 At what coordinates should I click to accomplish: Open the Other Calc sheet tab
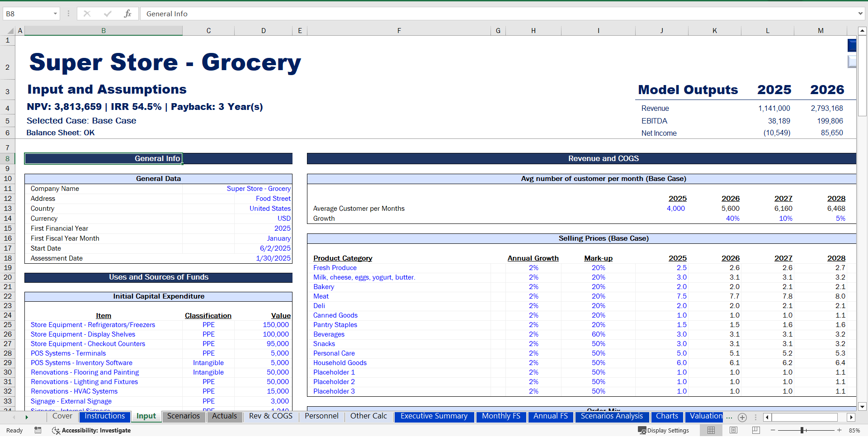pyautogui.click(x=369, y=416)
